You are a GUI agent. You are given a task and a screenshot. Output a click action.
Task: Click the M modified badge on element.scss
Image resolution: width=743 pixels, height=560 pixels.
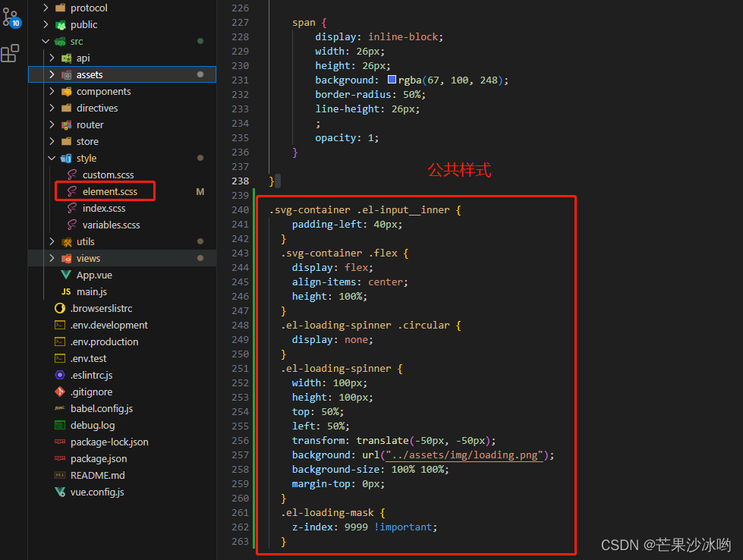point(200,191)
